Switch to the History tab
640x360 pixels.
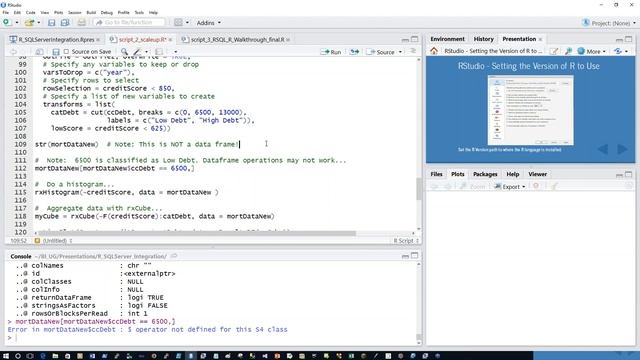tap(484, 39)
